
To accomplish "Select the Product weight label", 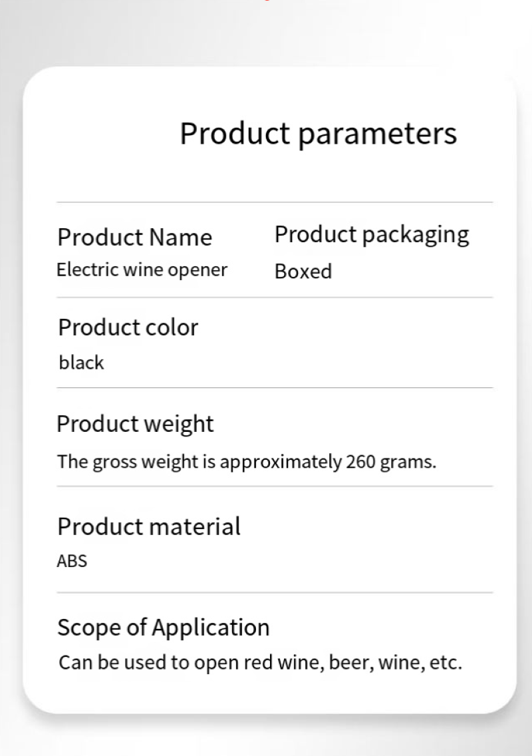I will click(x=135, y=424).
